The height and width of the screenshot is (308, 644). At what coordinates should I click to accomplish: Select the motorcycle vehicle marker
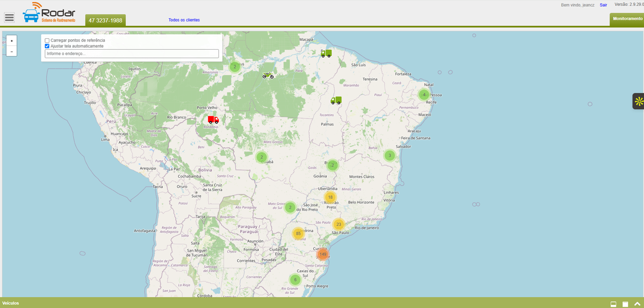coord(268,75)
